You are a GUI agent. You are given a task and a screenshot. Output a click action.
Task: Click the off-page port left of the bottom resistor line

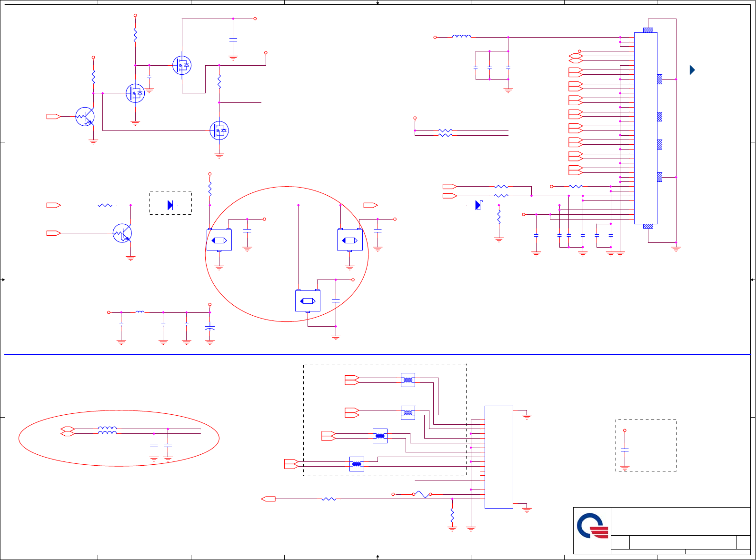[x=269, y=499]
